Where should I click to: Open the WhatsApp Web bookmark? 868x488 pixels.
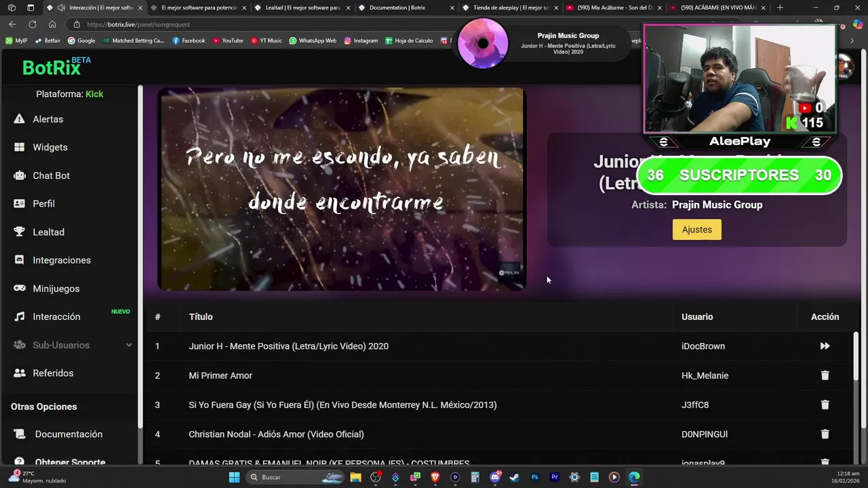pos(313,41)
